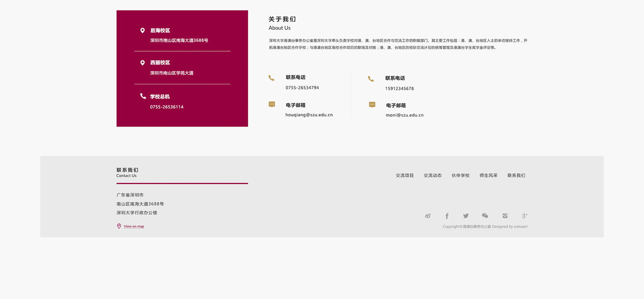Click the 联系我们 footer section heading
The width and height of the screenshot is (644, 299).
coord(127,170)
